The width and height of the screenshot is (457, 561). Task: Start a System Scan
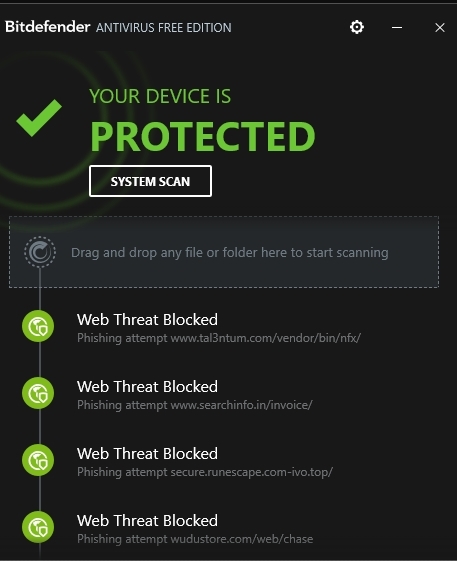(150, 181)
